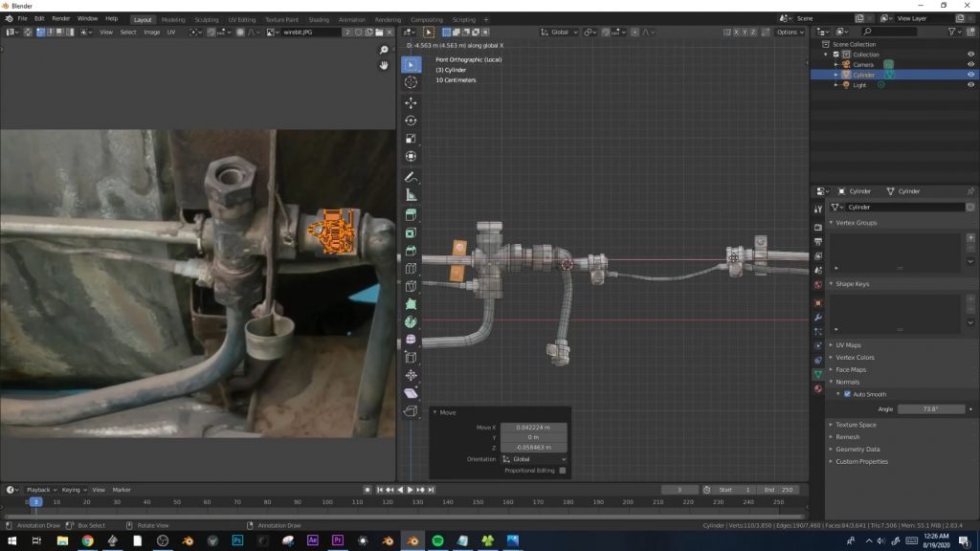
Task: Select the Measure tool
Action: pyautogui.click(x=411, y=195)
